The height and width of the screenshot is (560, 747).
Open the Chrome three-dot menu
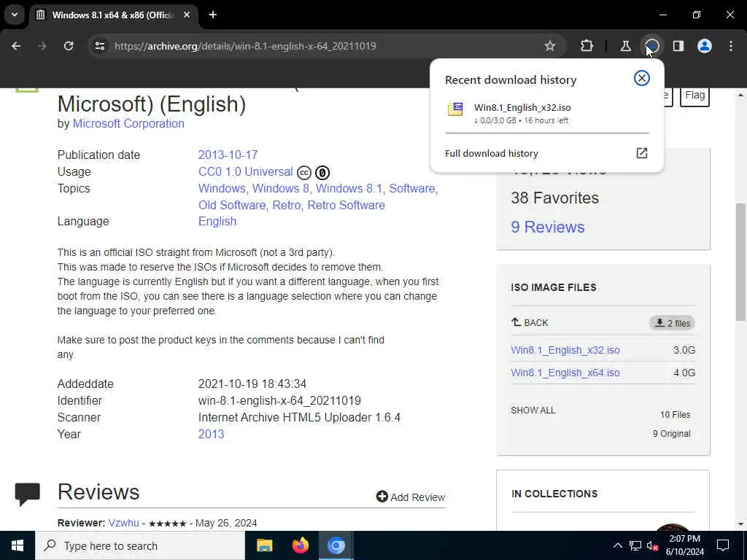pyautogui.click(x=731, y=46)
